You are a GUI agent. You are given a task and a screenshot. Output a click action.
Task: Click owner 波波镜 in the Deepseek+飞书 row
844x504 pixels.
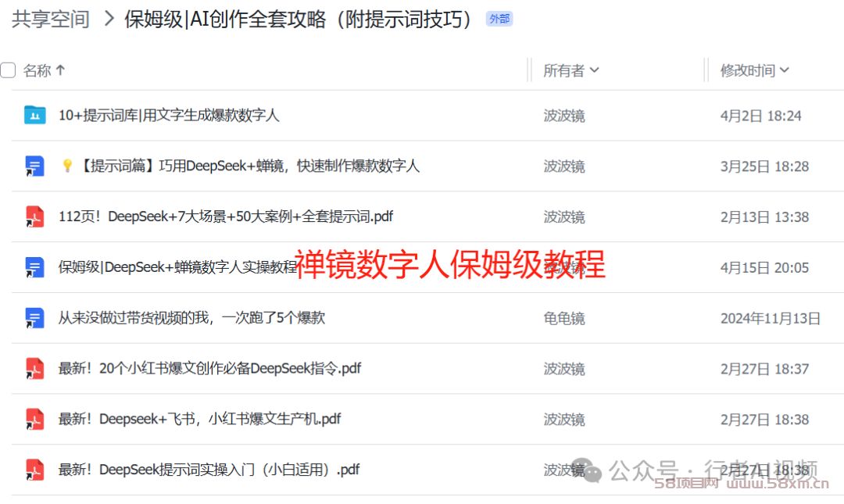point(564,420)
